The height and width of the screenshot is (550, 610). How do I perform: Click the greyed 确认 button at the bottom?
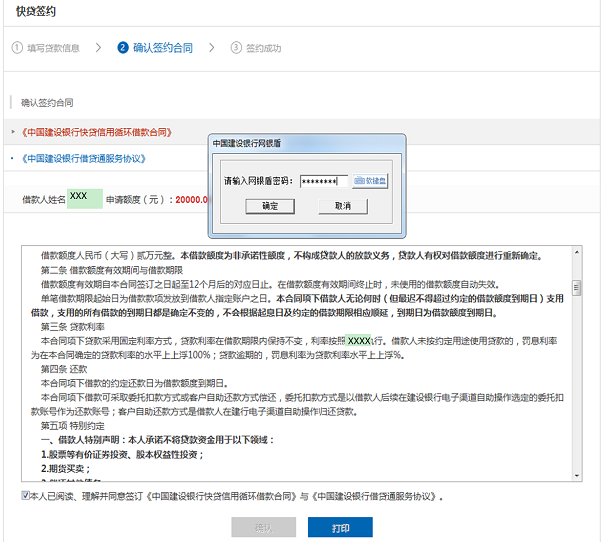pos(263,527)
